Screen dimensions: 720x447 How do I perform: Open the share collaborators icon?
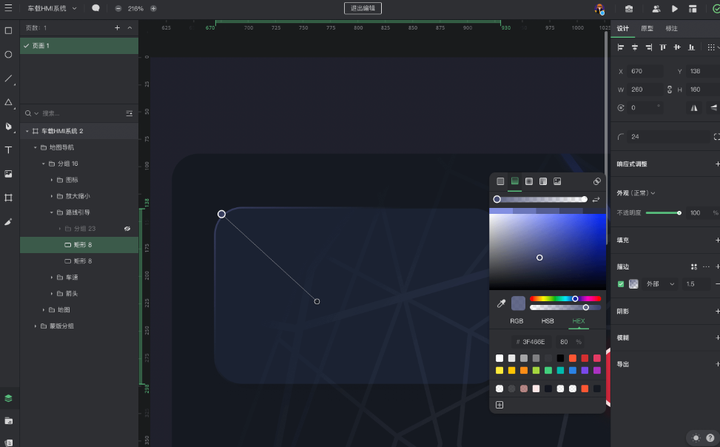pos(656,9)
